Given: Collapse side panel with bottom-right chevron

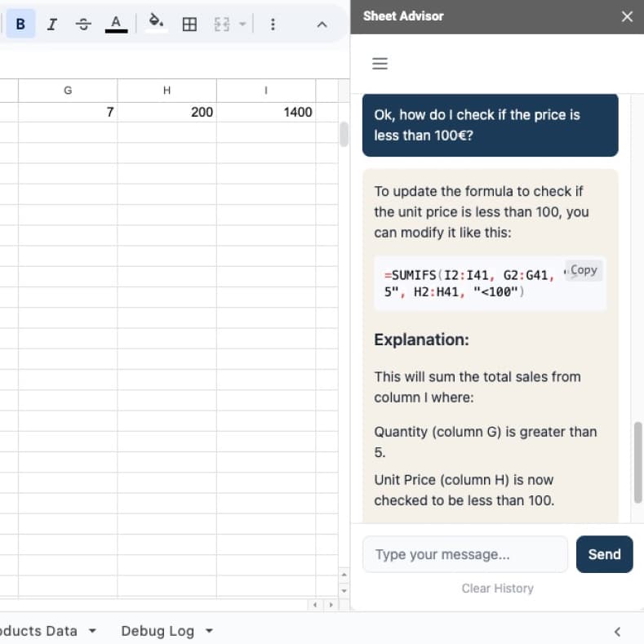Looking at the screenshot, I should 617,631.
